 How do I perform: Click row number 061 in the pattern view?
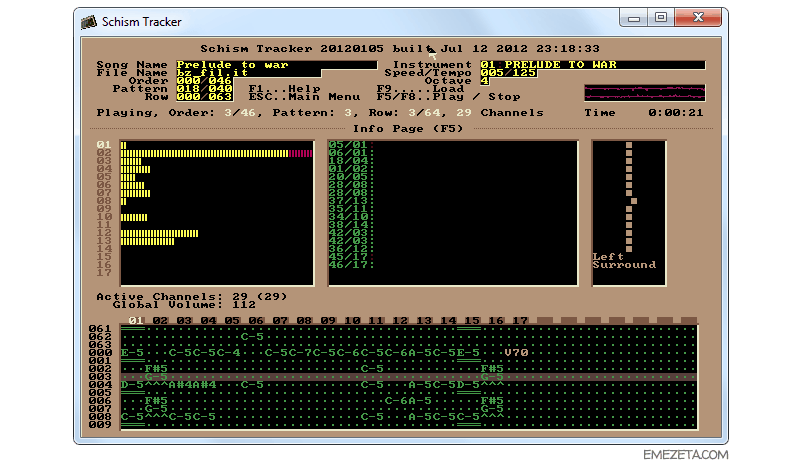[100, 329]
